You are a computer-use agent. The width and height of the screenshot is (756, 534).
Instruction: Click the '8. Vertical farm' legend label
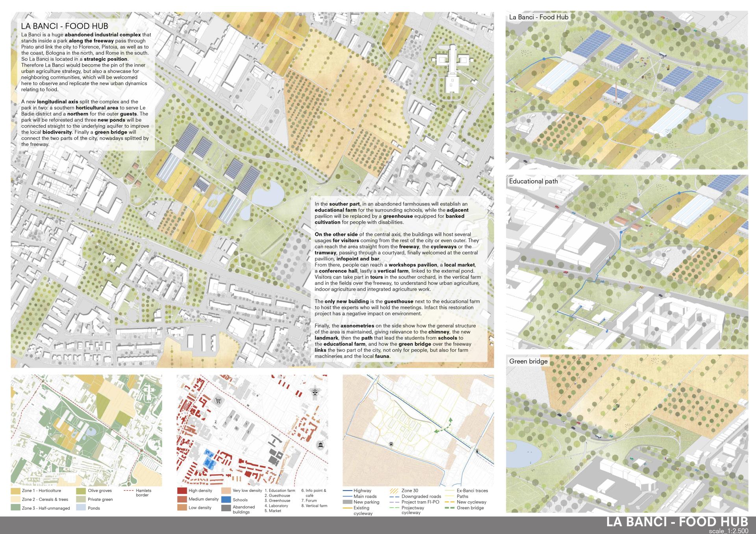[314, 506]
